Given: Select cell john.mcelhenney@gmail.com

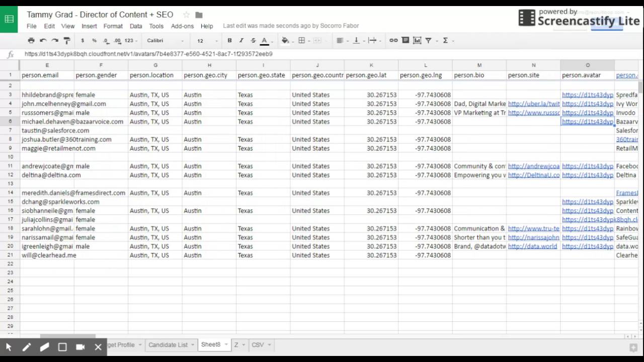Looking at the screenshot, I should point(47,104).
